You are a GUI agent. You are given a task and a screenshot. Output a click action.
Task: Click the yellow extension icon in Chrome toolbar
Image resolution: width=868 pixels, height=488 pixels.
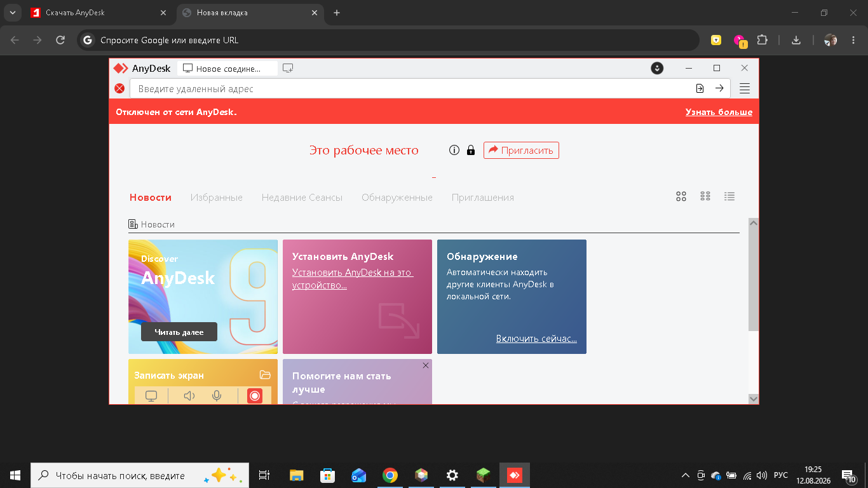pyautogui.click(x=716, y=40)
